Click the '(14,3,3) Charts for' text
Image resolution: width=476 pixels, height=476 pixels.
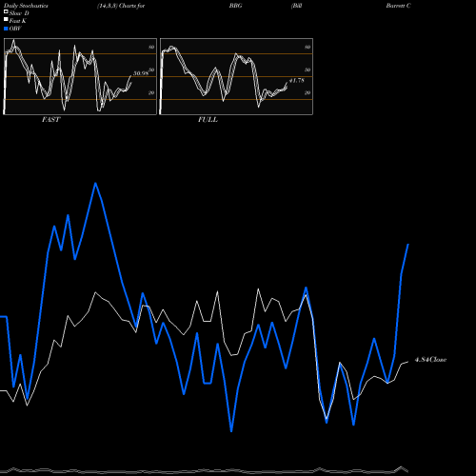(121, 6)
